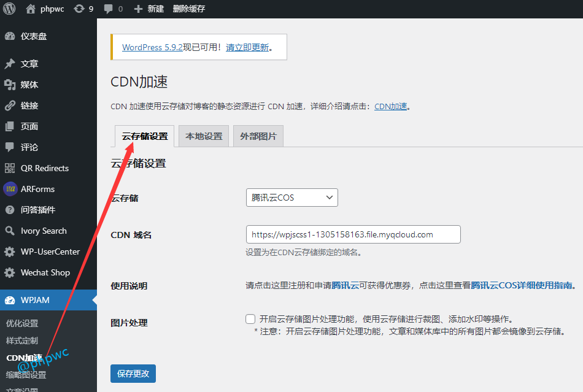
Task: Click the plus icon next to 新建
Action: click(138, 9)
